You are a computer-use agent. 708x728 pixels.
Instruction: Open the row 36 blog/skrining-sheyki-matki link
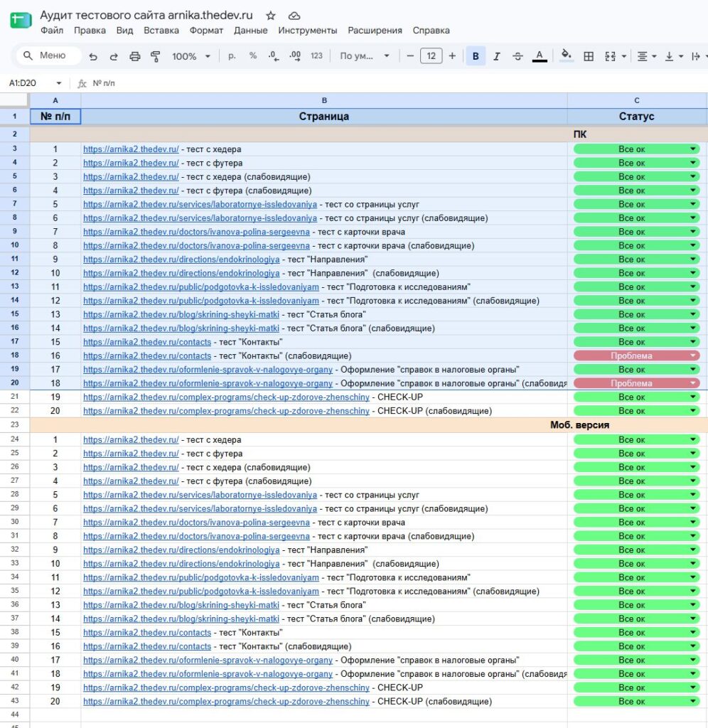point(181,605)
